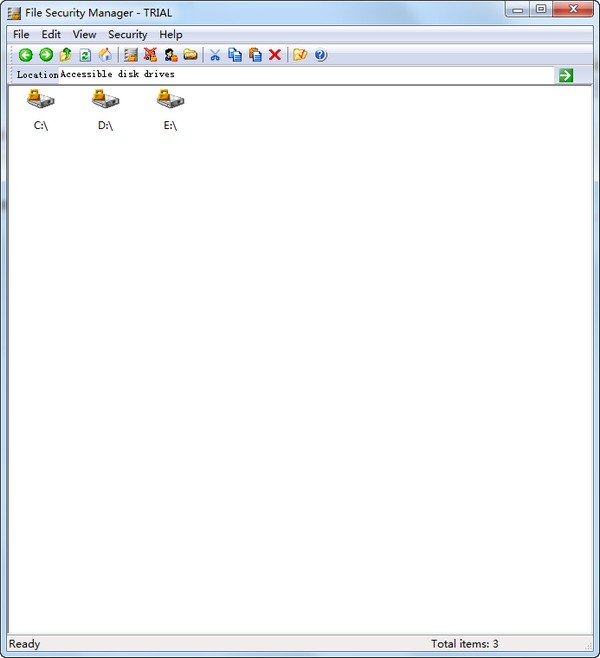Screen dimensions: 600x658
Task: Delete the selected item with red X
Action: (x=275, y=55)
